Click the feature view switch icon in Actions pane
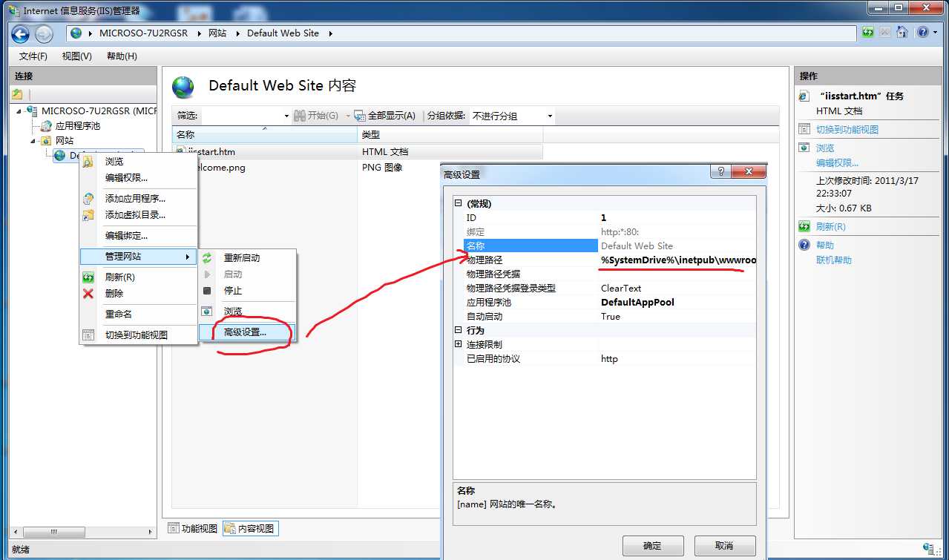 click(x=804, y=129)
